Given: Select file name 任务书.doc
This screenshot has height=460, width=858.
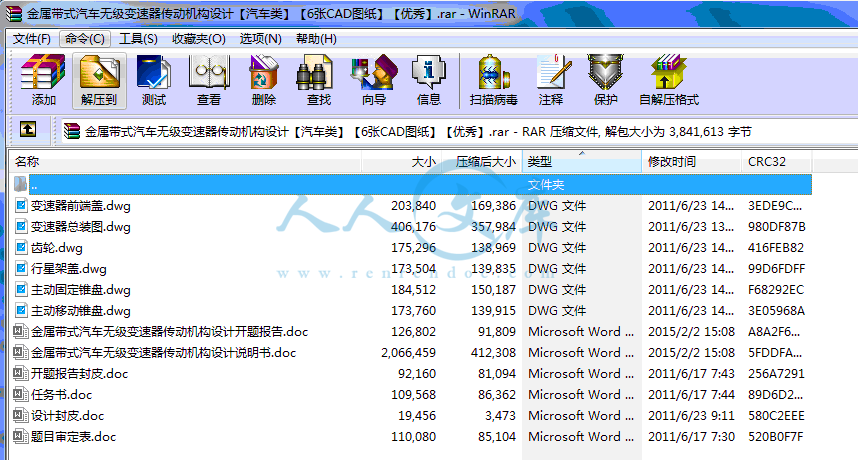Looking at the screenshot, I should 61,394.
